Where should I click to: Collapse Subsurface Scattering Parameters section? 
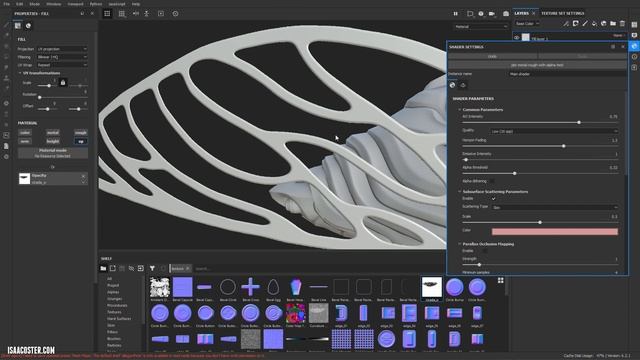tap(459, 192)
